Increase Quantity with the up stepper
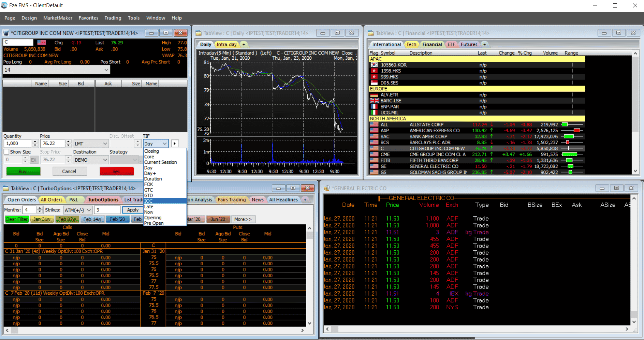This screenshot has width=644, height=340. [35, 142]
